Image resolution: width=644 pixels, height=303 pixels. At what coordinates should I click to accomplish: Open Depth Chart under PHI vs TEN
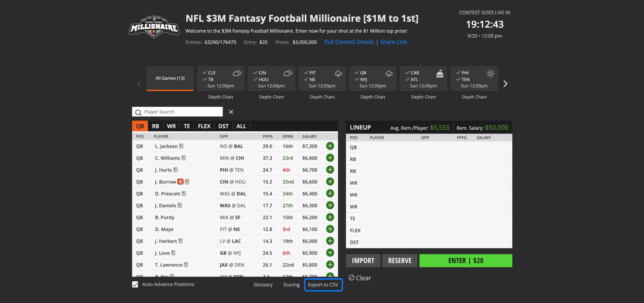click(x=474, y=97)
